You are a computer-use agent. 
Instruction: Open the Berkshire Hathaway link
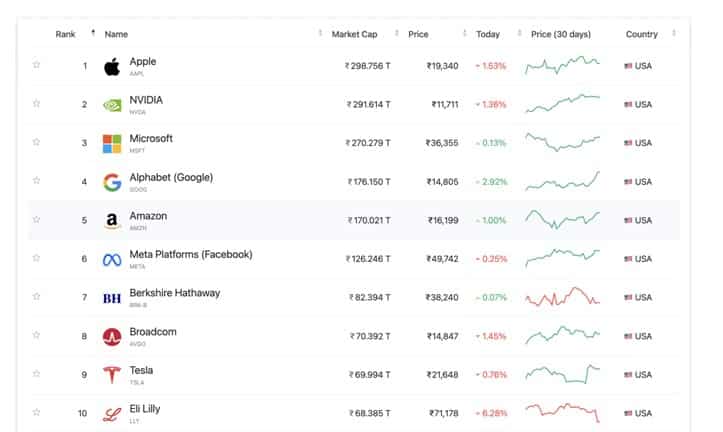point(175,293)
